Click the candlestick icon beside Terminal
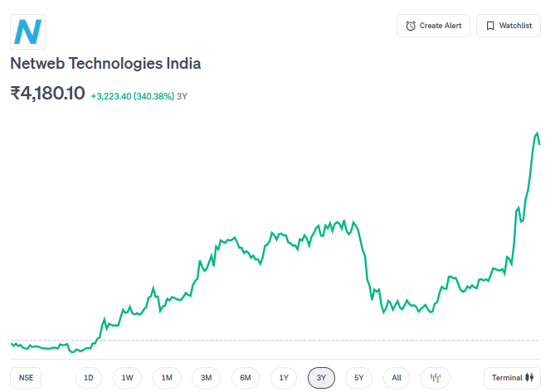This screenshot has height=392, width=555. pos(528,378)
